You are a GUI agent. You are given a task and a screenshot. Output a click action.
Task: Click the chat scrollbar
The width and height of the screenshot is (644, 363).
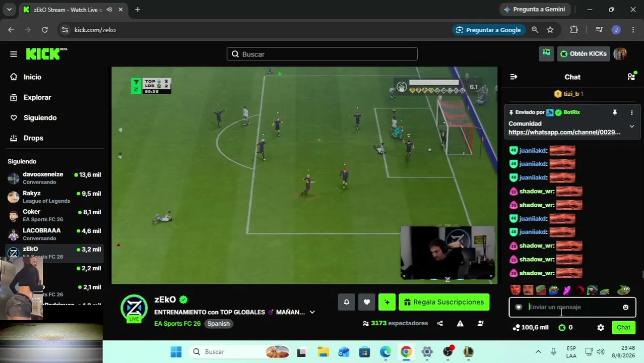tap(642, 274)
